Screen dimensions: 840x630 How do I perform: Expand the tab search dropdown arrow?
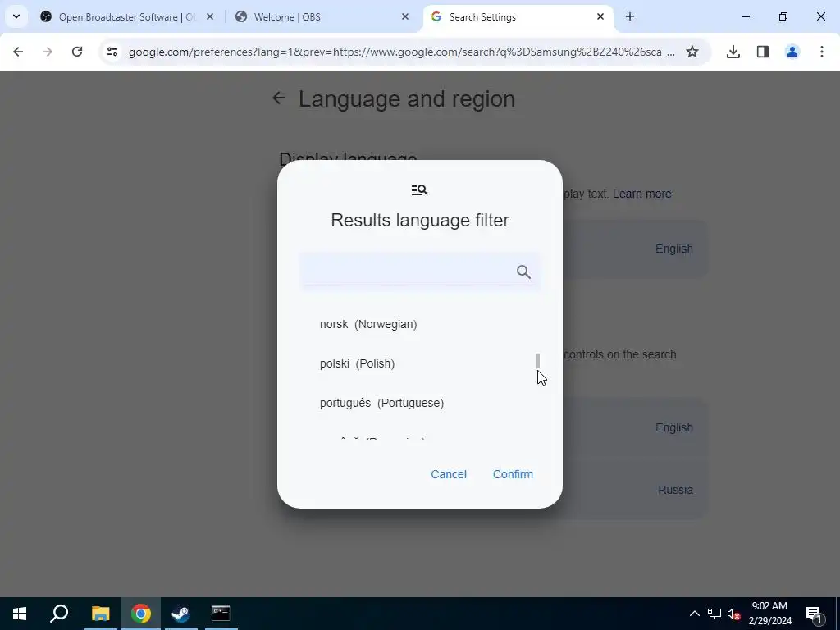tap(16, 16)
